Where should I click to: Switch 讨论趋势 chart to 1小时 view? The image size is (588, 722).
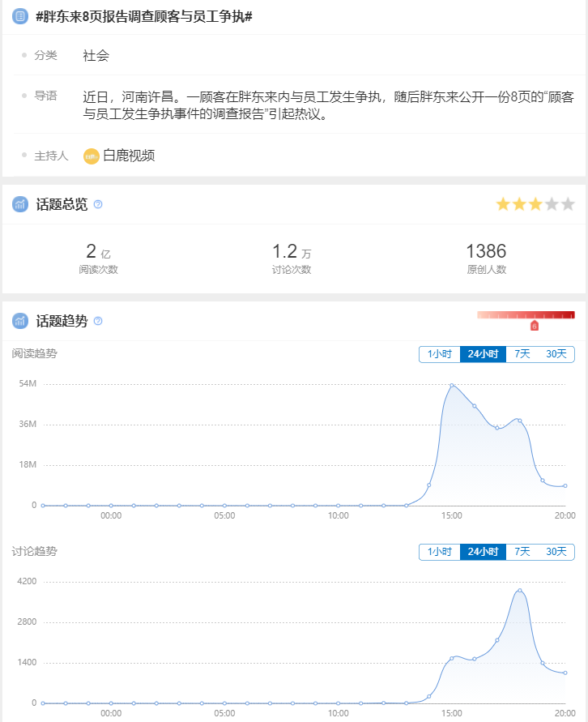click(x=439, y=552)
